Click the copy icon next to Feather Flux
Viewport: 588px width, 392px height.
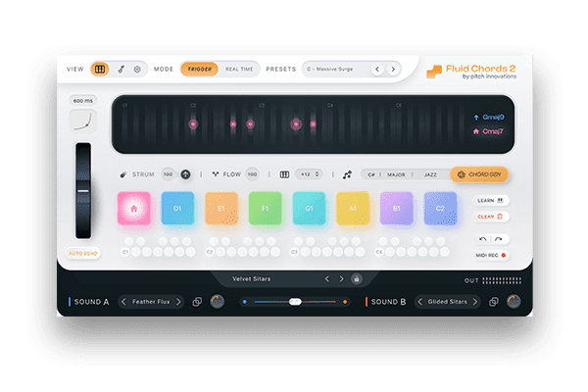pyautogui.click(x=197, y=302)
